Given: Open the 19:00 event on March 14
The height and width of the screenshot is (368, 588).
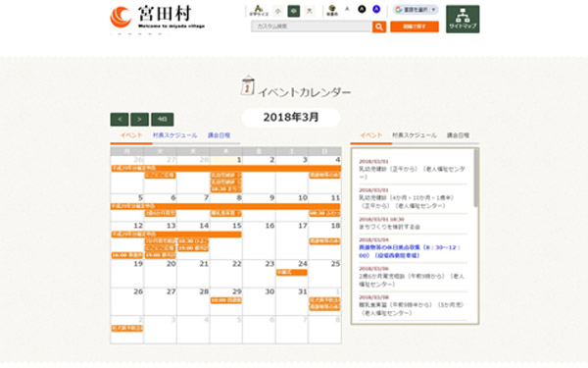Looking at the screenshot, I should click(193, 248).
